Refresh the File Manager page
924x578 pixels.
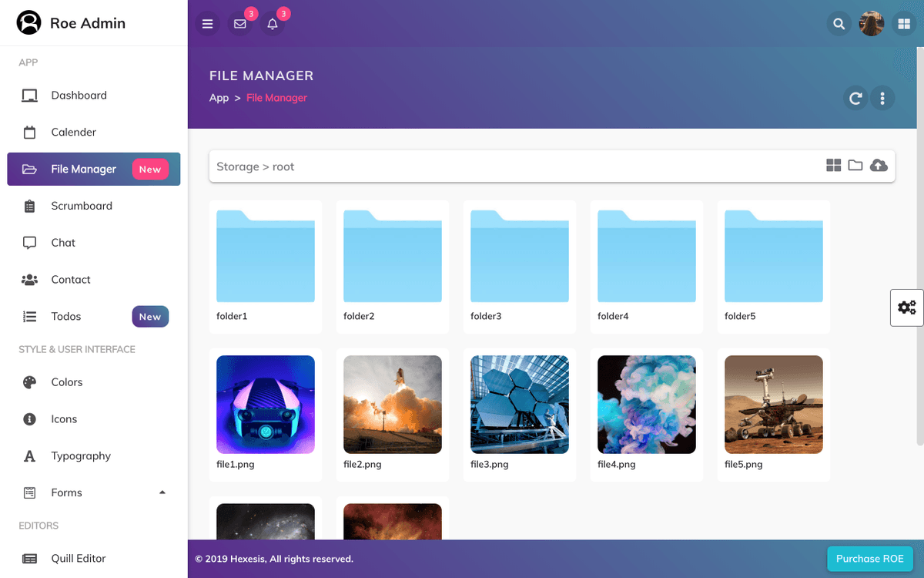pyautogui.click(x=855, y=98)
